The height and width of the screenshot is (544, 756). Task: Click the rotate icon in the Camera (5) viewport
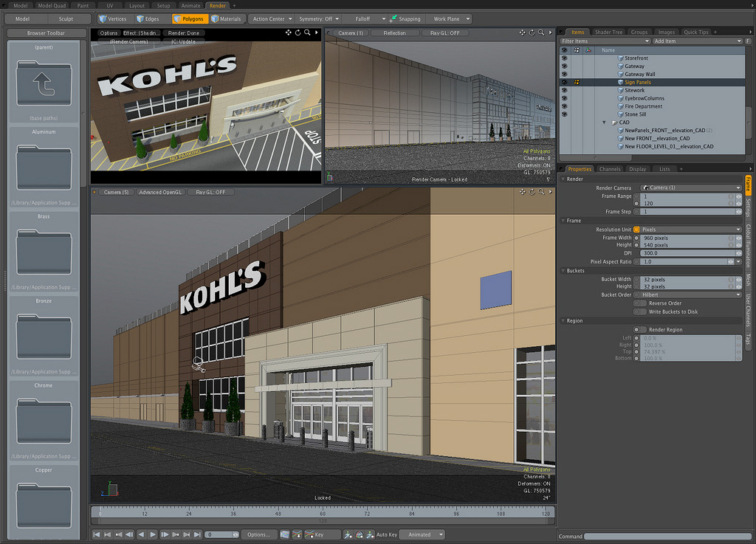[532, 192]
